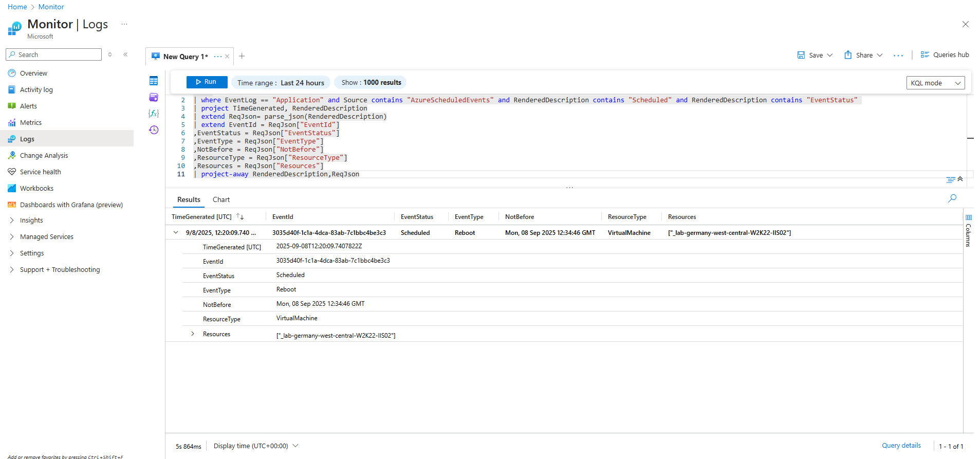This screenshot has width=980, height=459.
Task: Open the Monitor Logs title ellipsis menu
Action: (x=124, y=24)
